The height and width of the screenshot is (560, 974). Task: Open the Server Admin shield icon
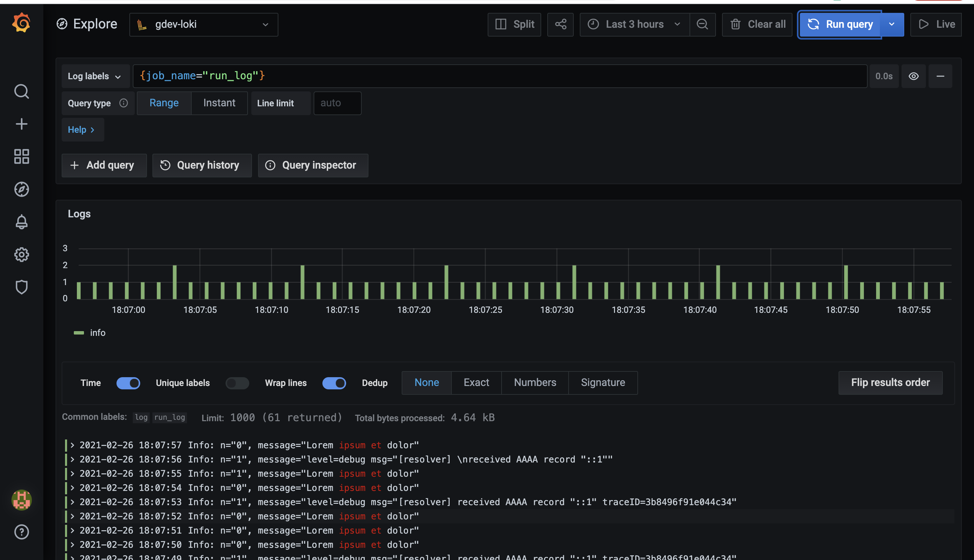tap(22, 287)
